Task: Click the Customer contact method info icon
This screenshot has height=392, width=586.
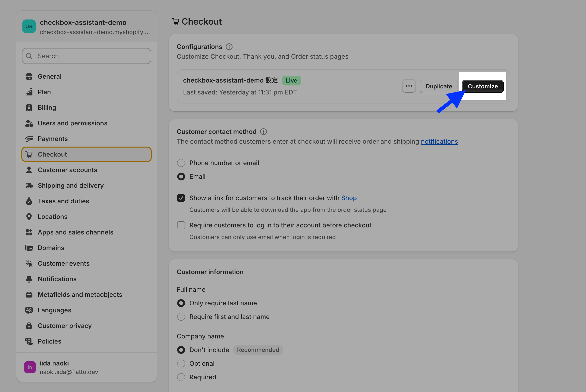Action: (263, 132)
